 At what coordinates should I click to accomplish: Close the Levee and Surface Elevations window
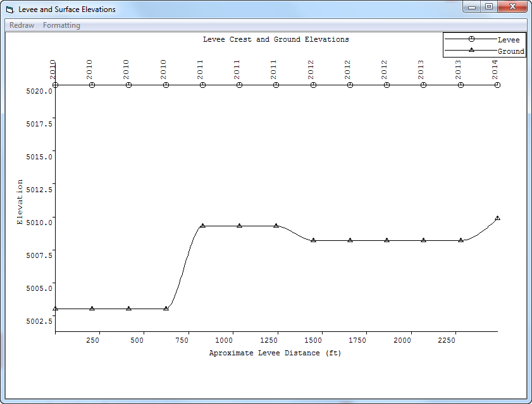(x=511, y=7)
